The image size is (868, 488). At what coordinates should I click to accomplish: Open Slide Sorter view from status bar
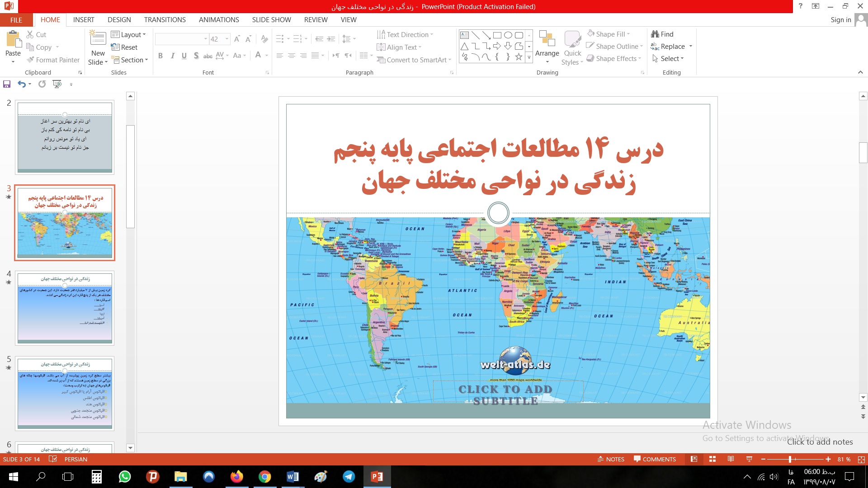[x=712, y=459]
